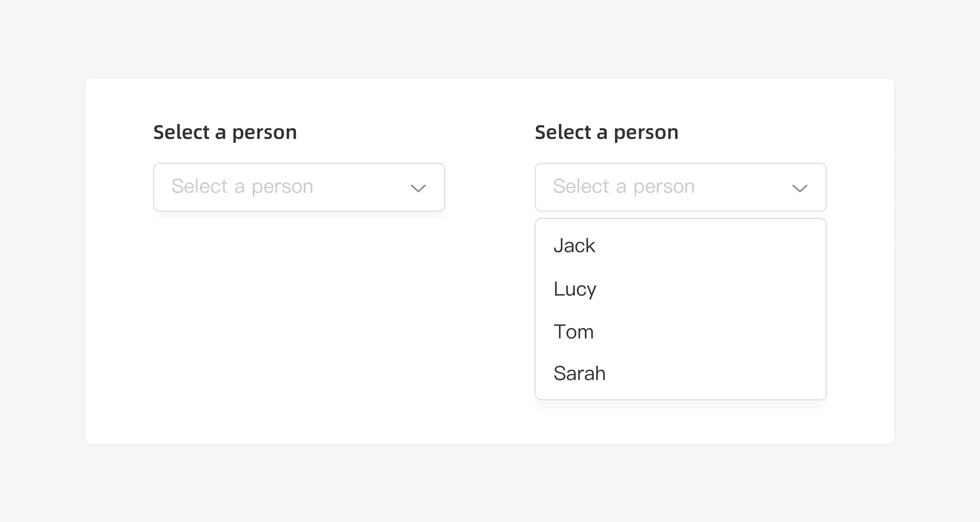Click blank space right of Sarah option

click(723, 373)
